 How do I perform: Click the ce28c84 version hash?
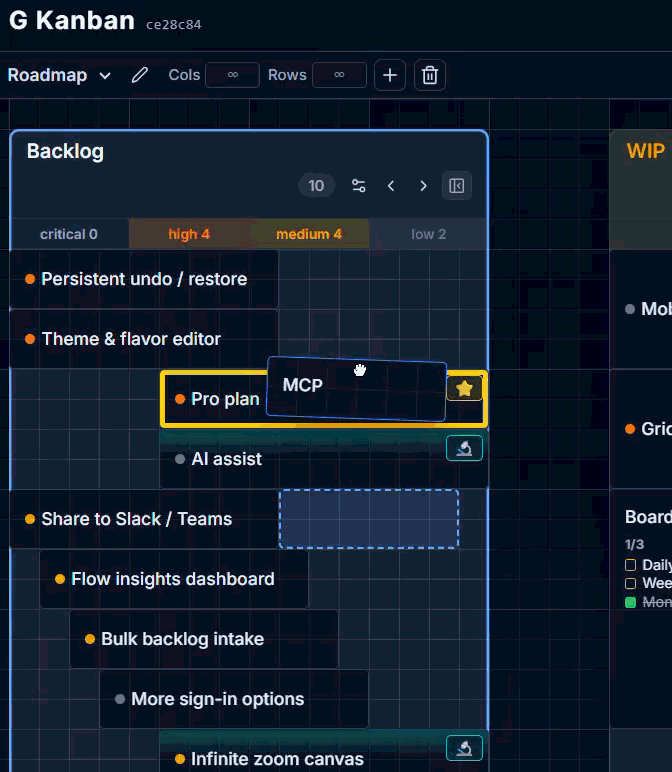[x=173, y=25]
